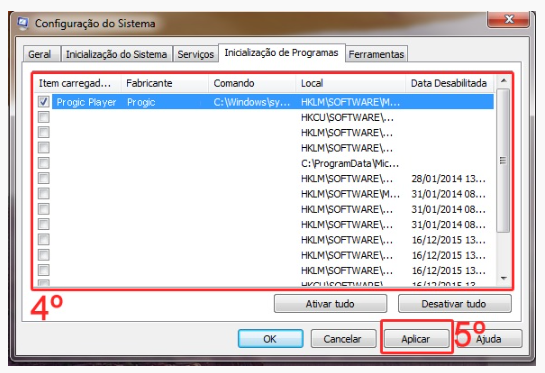This screenshot has width=545, height=373.
Task: Click the Configuração do Sistema title bar icon
Action: click(x=23, y=24)
